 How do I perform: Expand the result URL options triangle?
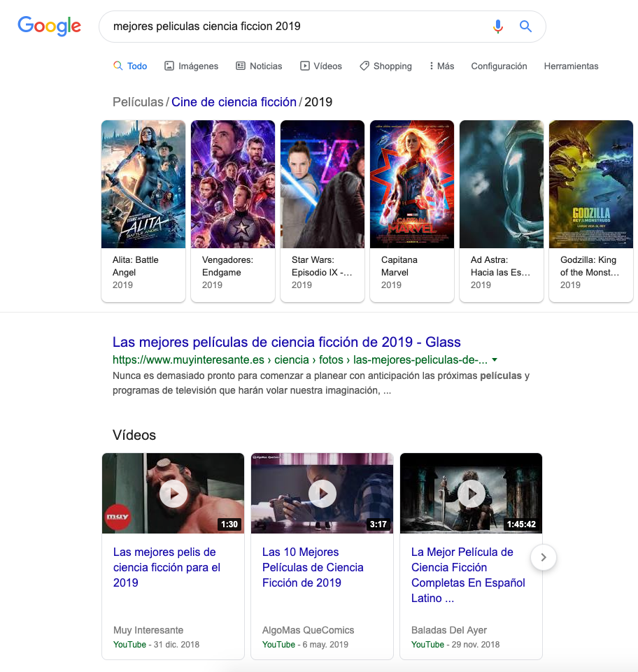click(x=495, y=359)
